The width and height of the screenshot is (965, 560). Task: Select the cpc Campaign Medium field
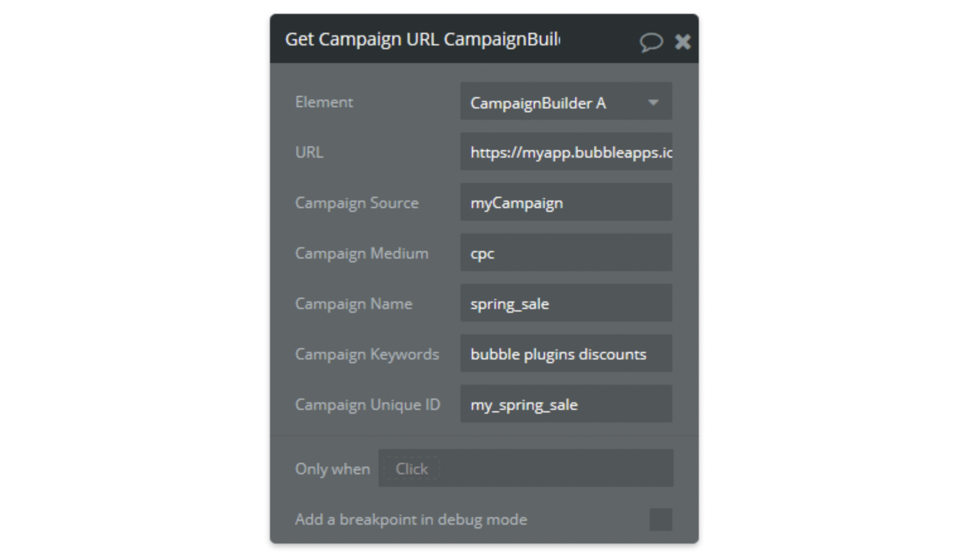[566, 253]
